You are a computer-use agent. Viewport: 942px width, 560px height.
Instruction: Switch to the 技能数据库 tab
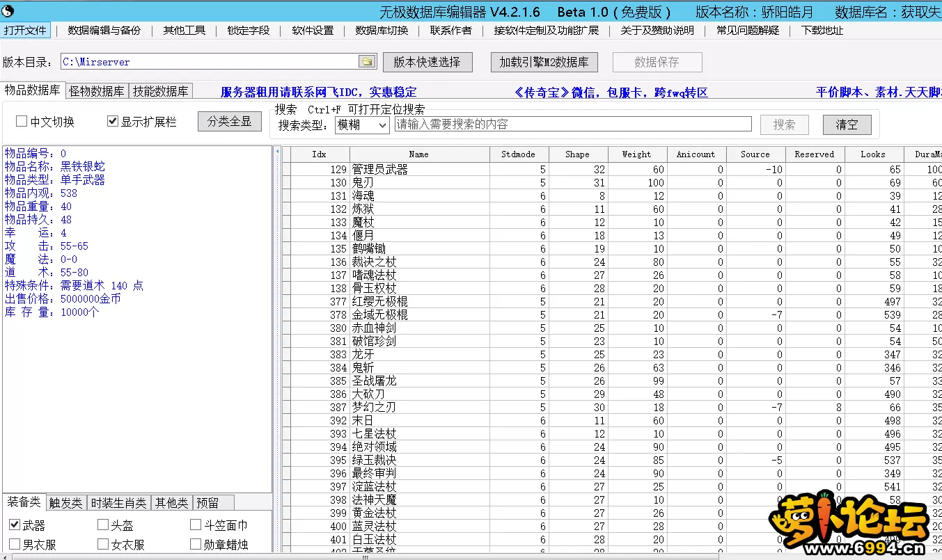(161, 91)
